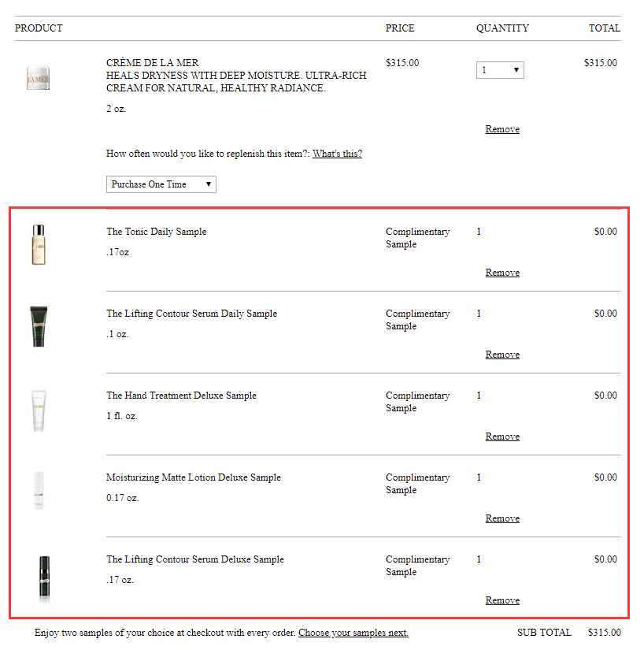This screenshot has height=650, width=644.
Task: Click the Lifting Contour Serum Deluxe Sample image
Action: pyautogui.click(x=39, y=578)
